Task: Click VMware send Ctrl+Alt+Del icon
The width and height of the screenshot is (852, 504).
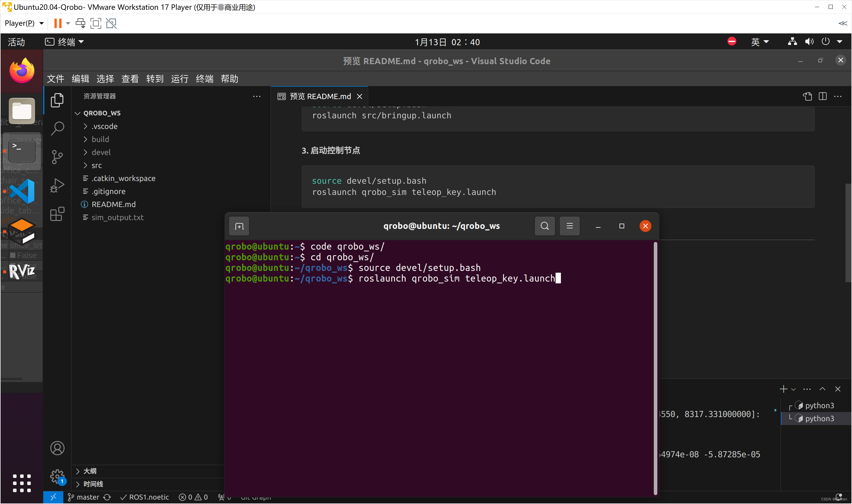Action: pos(80,23)
